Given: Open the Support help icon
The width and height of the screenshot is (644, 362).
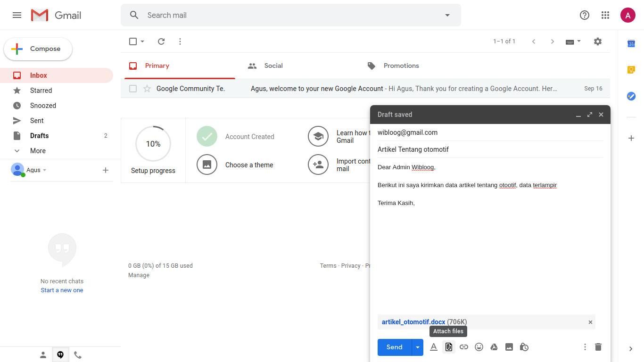Looking at the screenshot, I should click(x=585, y=15).
